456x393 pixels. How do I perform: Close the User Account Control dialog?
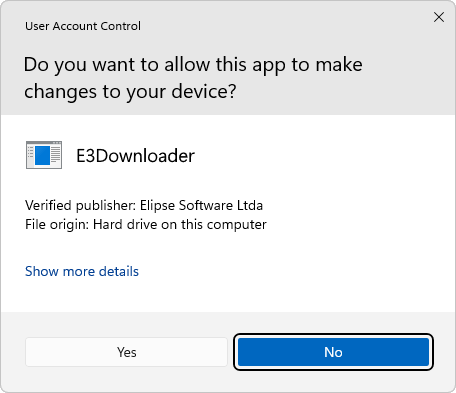pyautogui.click(x=439, y=17)
